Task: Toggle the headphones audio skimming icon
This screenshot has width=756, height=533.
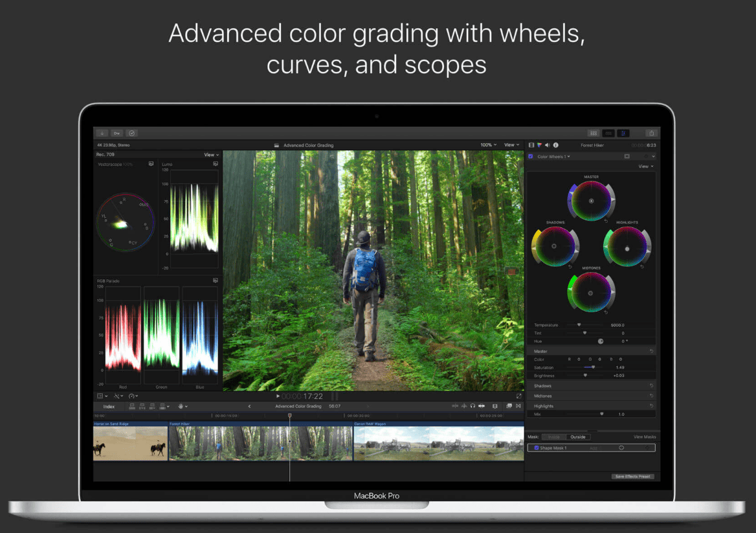Action: 472,406
